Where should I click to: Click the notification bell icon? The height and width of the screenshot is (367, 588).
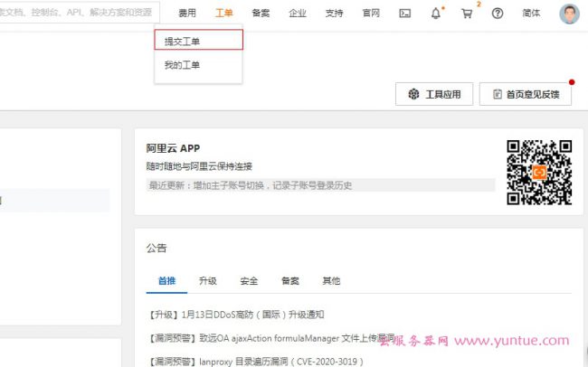coord(436,14)
